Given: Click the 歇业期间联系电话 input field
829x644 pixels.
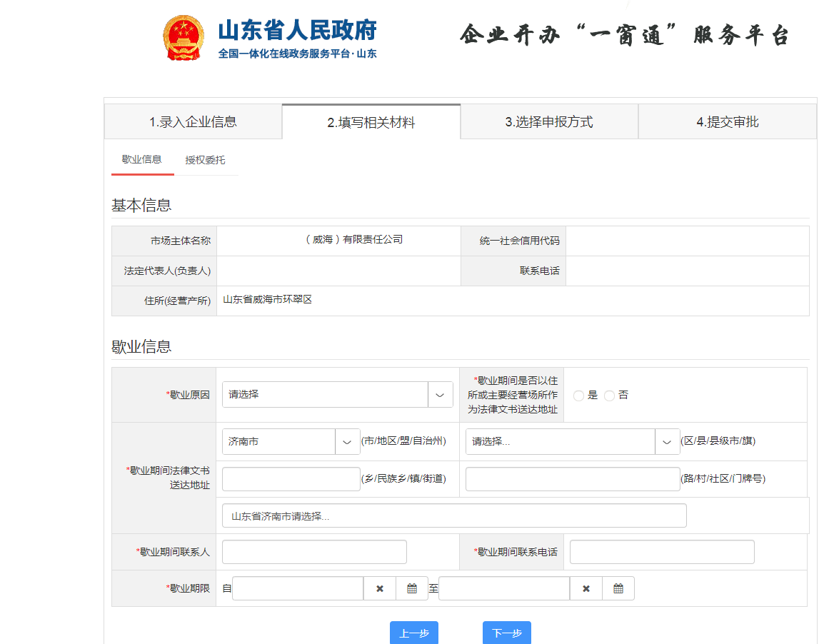Looking at the screenshot, I should pyautogui.click(x=661, y=552).
